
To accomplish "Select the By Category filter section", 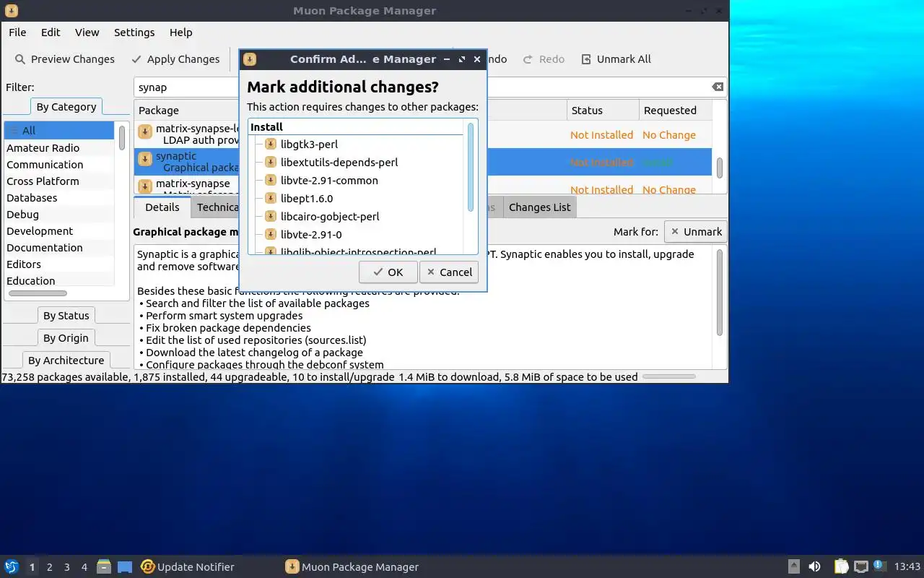I will point(66,107).
